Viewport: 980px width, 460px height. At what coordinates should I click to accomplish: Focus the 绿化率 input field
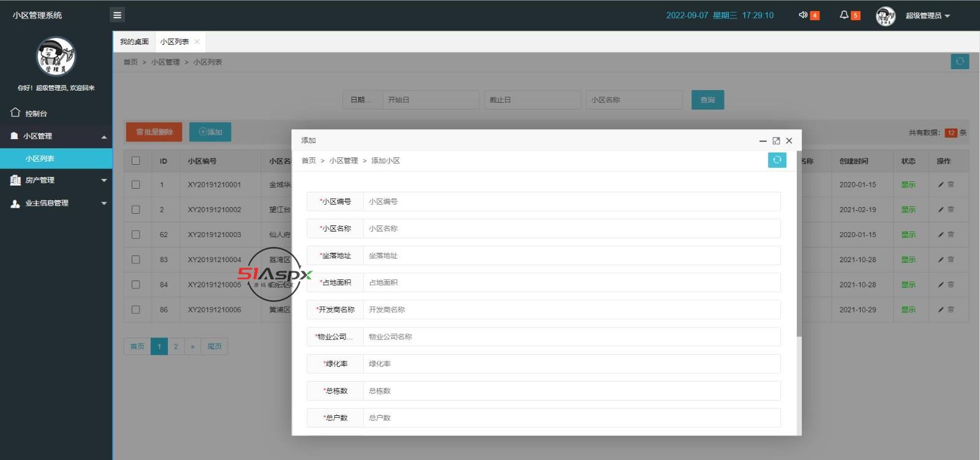[572, 363]
